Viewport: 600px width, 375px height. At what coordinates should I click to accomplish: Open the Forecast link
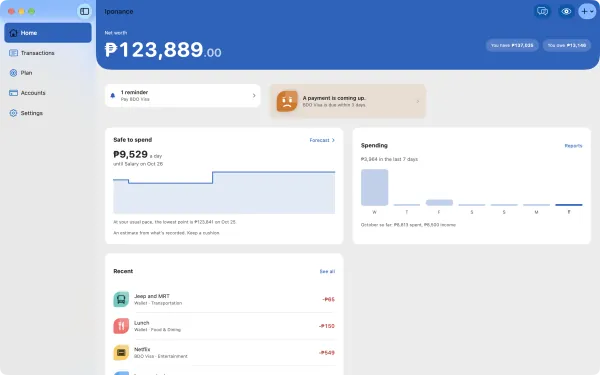(x=322, y=140)
